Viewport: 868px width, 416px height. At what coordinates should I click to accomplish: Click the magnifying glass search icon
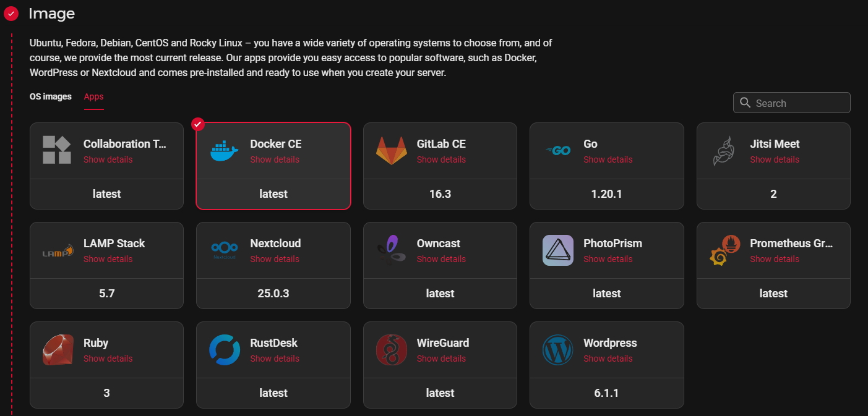click(x=745, y=103)
